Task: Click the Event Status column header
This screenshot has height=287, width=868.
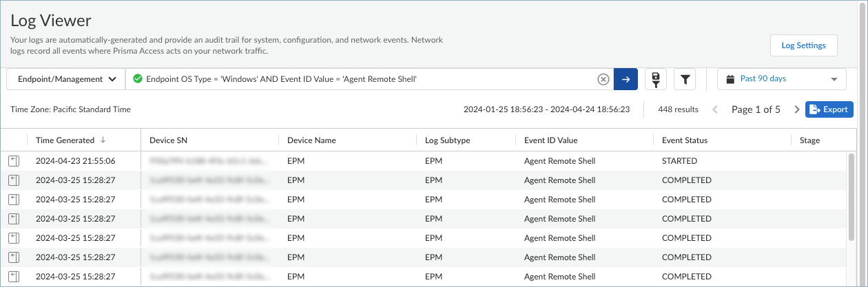Action: pos(684,140)
